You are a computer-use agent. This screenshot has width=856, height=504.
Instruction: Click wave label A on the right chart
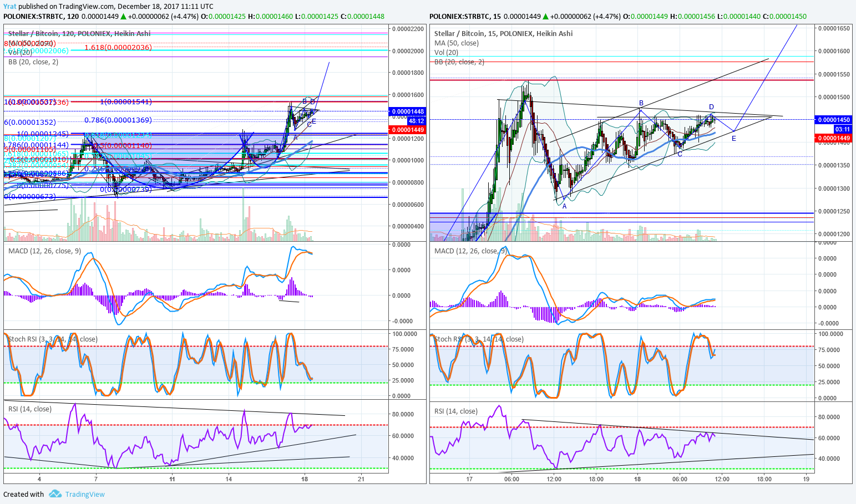click(x=565, y=206)
